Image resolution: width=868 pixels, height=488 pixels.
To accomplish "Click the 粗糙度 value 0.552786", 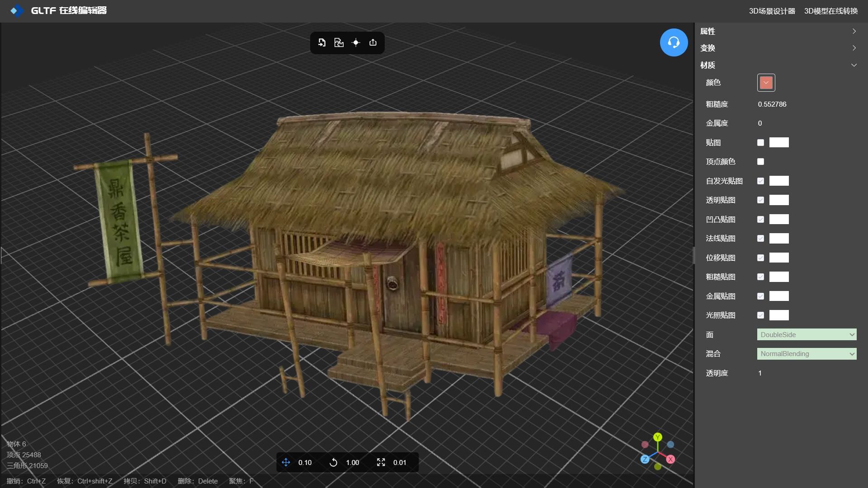I will pyautogui.click(x=772, y=104).
